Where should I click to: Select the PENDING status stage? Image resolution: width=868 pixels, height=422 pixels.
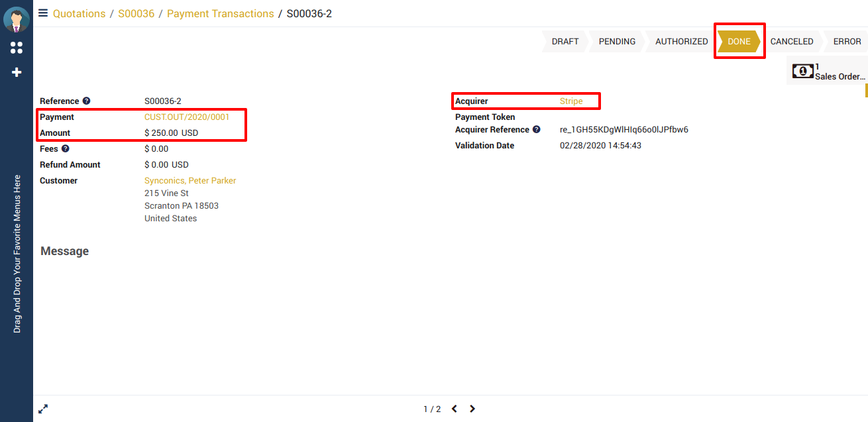617,42
